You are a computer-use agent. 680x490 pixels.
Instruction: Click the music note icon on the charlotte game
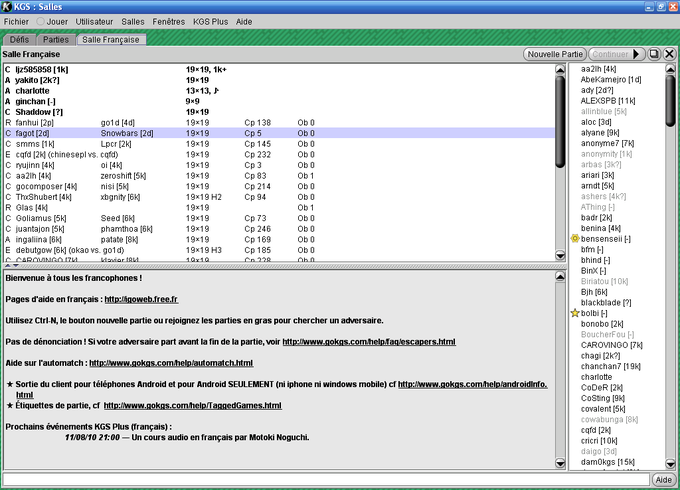[216, 91]
